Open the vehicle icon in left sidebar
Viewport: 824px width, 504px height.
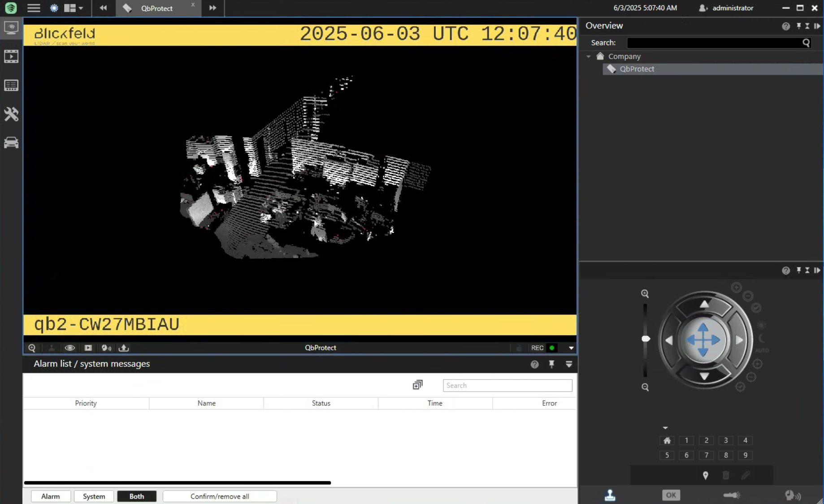pyautogui.click(x=11, y=142)
